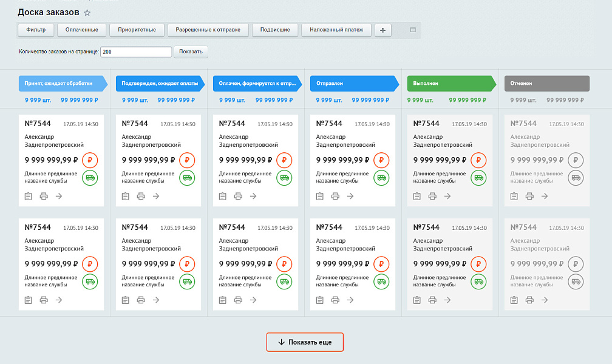Click the orders-per-page input field
Viewport: 612px width, 364px height.
[136, 52]
